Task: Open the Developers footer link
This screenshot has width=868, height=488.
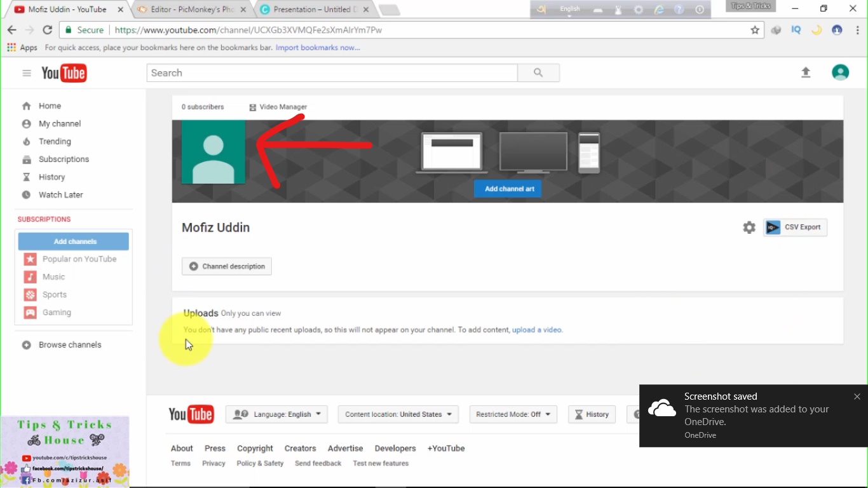Action: 395,449
